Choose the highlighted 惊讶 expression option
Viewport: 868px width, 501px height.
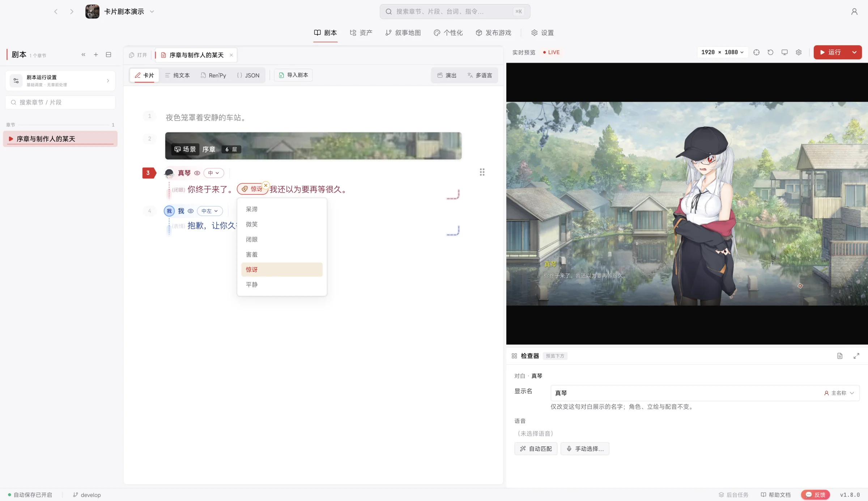click(282, 270)
